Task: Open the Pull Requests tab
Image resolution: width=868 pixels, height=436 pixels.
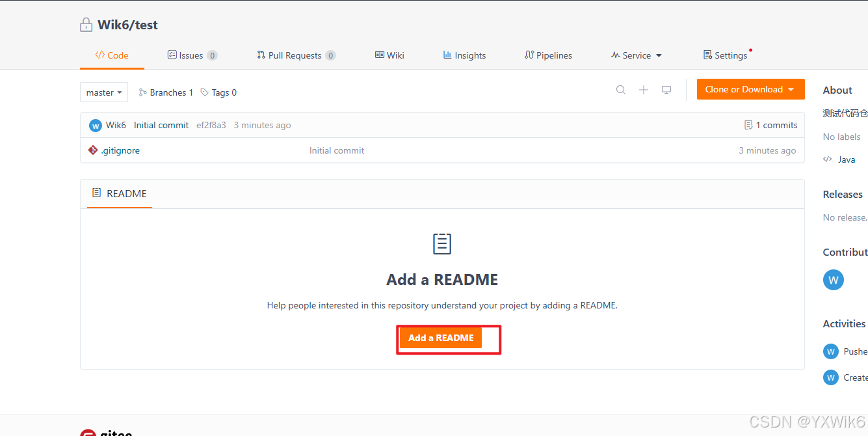Action: tap(296, 55)
